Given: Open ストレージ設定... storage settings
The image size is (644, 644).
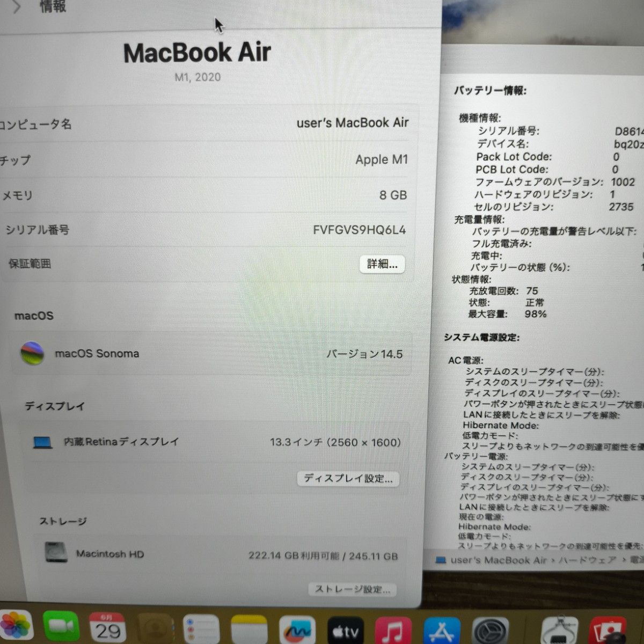Looking at the screenshot, I should (353, 589).
